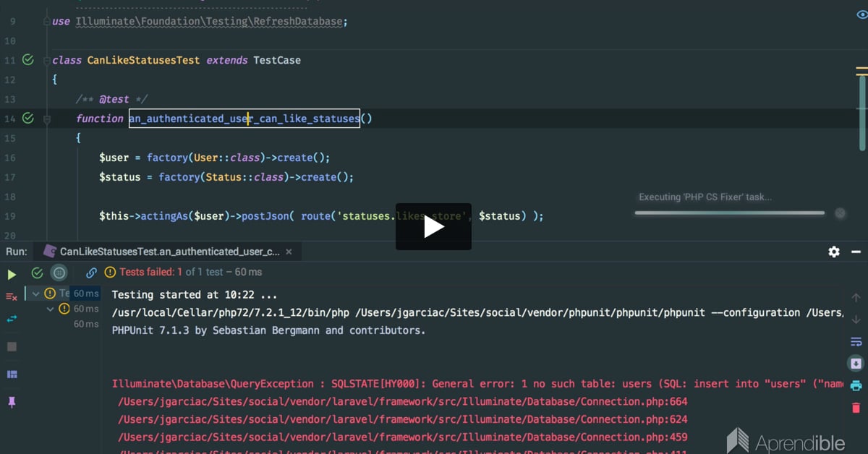Toggle Show Ignored tests circle filter

(x=59, y=273)
